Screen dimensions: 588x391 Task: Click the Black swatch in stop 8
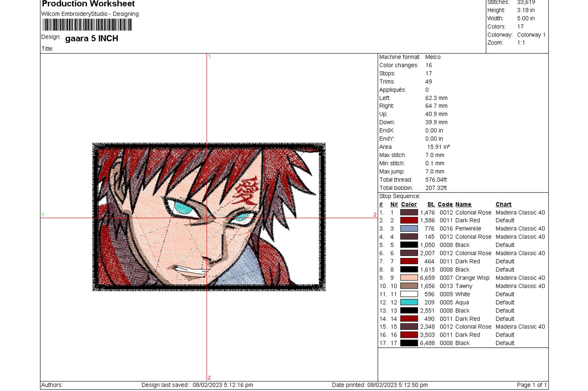[409, 270]
